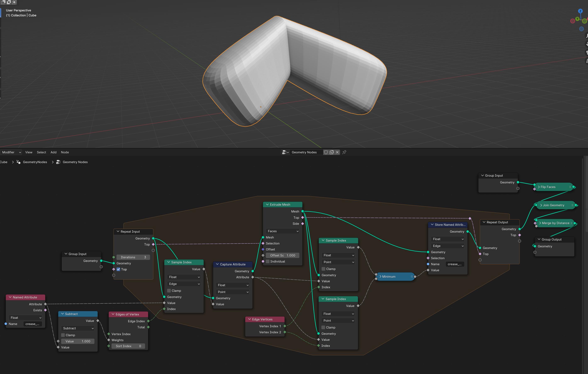This screenshot has width=588, height=374.
Task: Edit the Named Attribute Name field
Action: (x=33, y=324)
